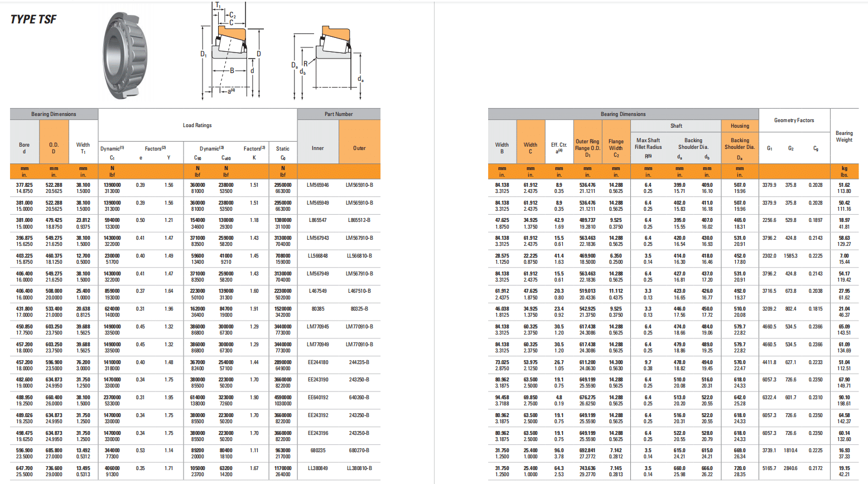Image resolution: width=868 pixels, height=484 pixels.
Task: Select the Outer Ring Flange O.D. header
Action: pyautogui.click(x=587, y=148)
